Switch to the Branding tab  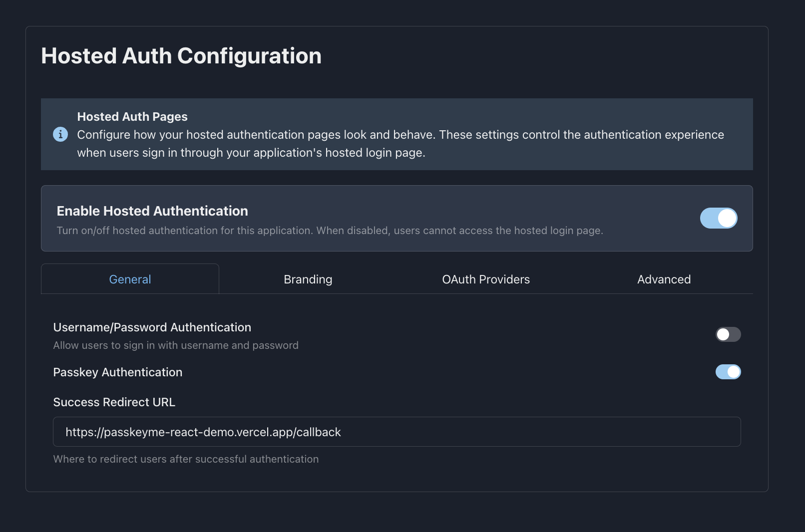[x=308, y=279]
